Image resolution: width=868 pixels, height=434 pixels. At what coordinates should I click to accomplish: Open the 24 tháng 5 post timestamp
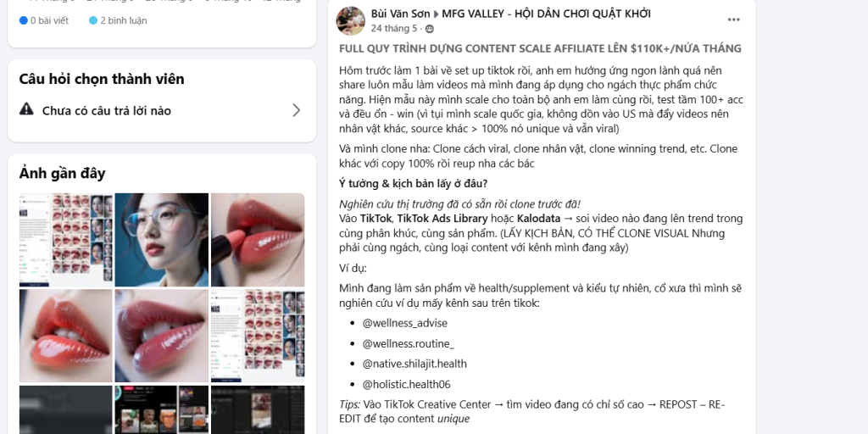tap(394, 28)
